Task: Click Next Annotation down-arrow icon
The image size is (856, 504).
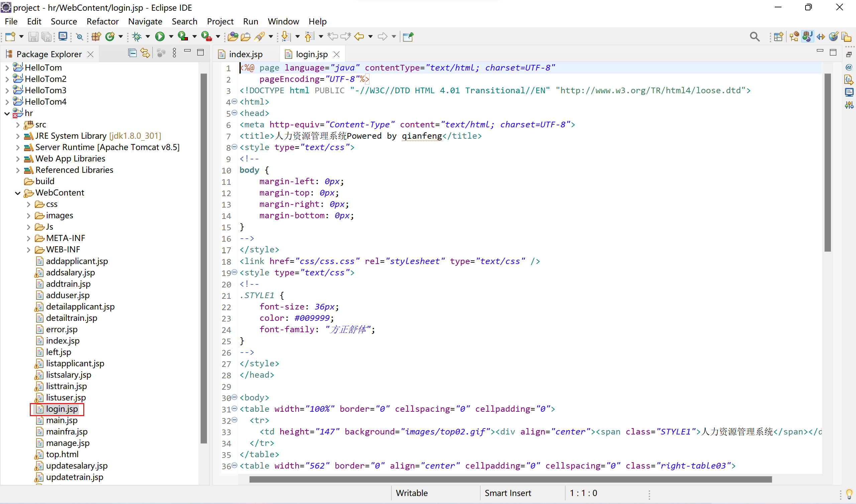Action: [x=286, y=36]
